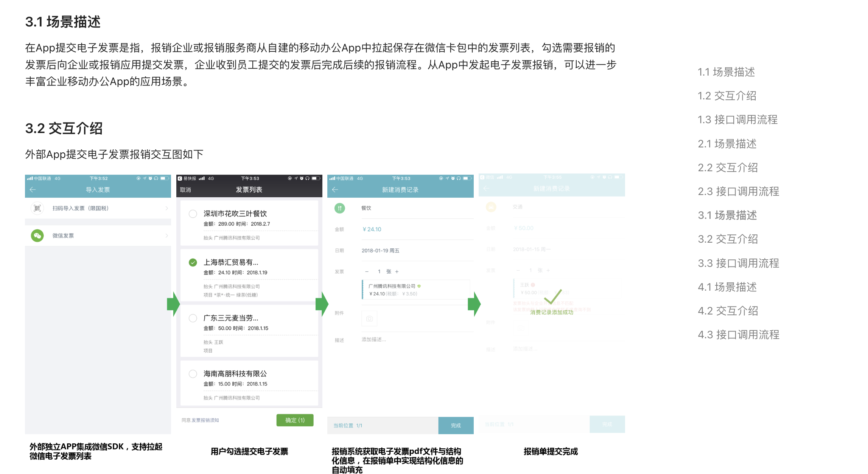Open 4.2 交互介绍 outline entry

pyautogui.click(x=728, y=311)
